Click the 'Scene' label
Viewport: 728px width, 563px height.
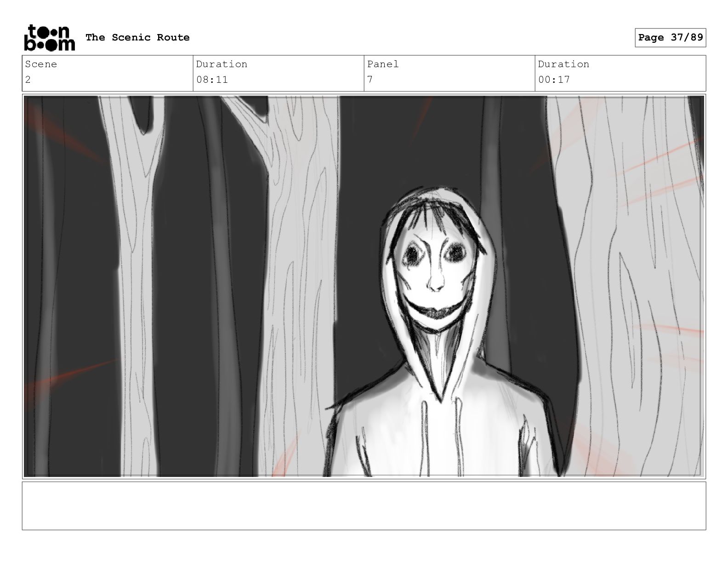point(41,64)
